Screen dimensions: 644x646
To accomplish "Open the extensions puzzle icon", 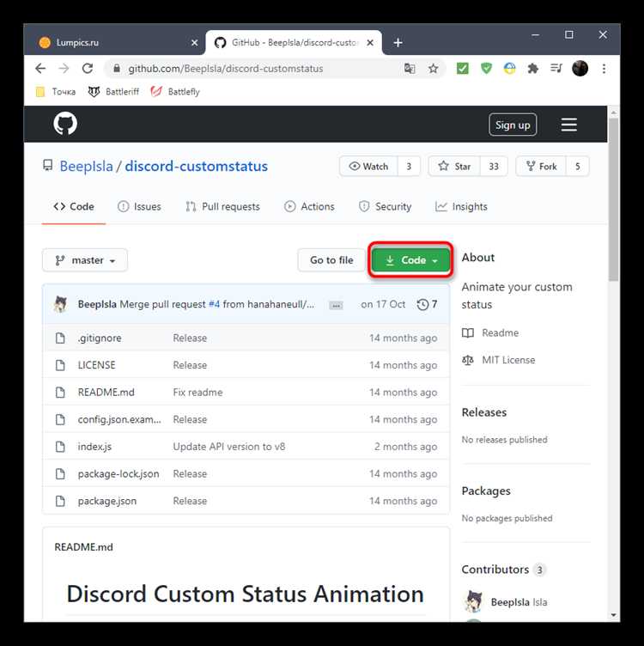I will pos(533,69).
